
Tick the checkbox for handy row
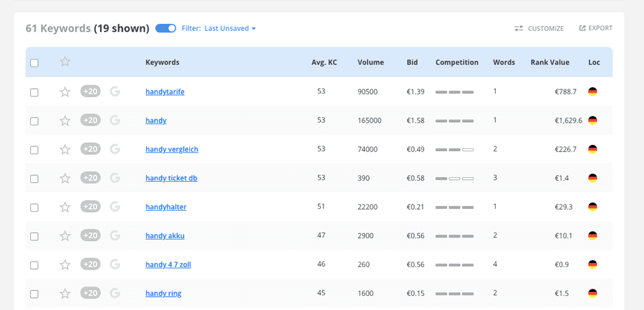click(x=34, y=121)
